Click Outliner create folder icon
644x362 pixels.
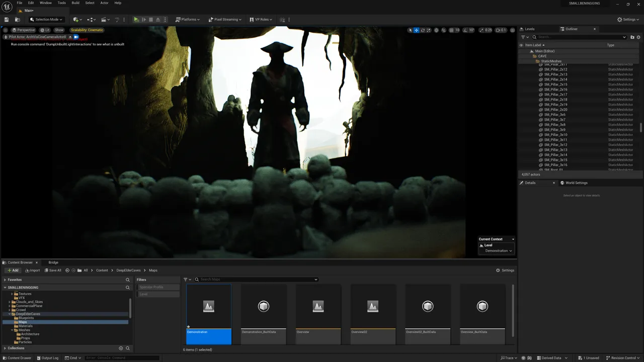[632, 37]
